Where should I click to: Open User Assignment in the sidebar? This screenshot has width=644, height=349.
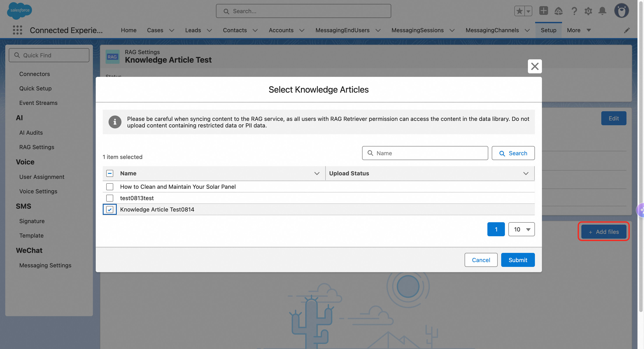[x=42, y=177]
